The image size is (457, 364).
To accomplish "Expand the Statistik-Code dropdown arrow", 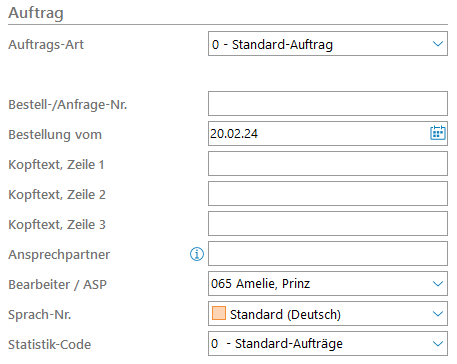I will click(437, 344).
